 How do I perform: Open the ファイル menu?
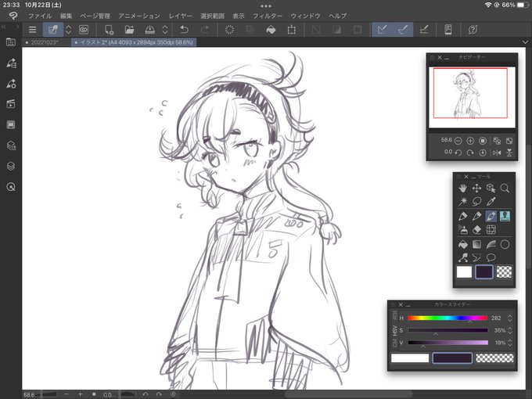click(x=40, y=16)
